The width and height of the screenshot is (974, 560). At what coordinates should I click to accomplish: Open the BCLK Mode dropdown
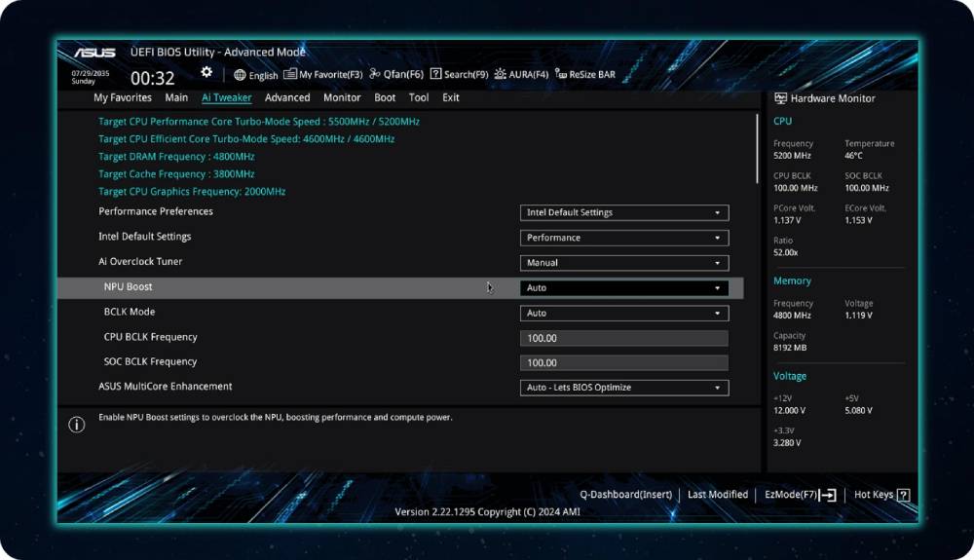(x=624, y=313)
